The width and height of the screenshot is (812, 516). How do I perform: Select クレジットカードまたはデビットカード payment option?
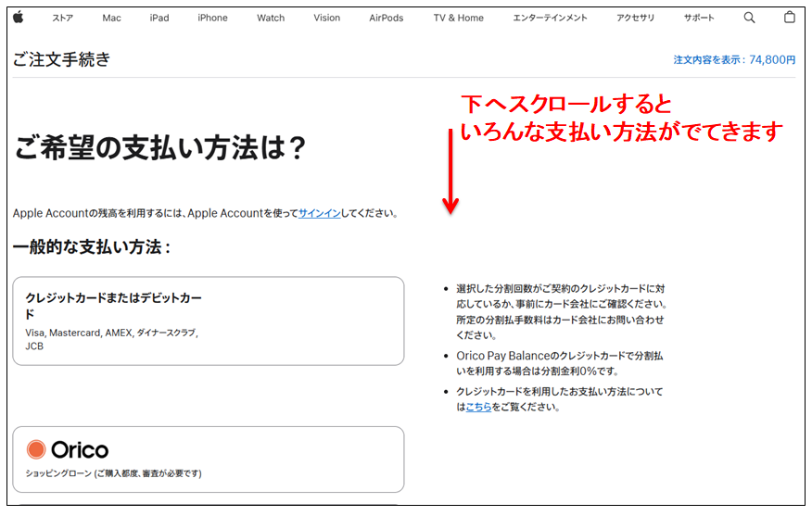click(209, 321)
